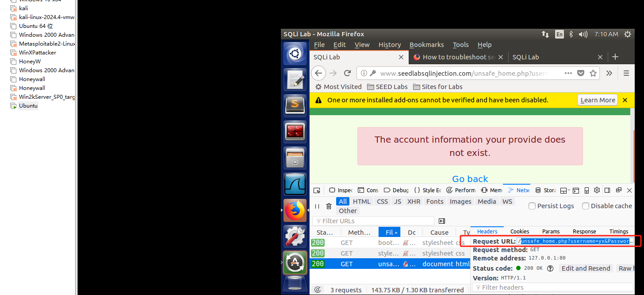Viewport: 644px width, 295px height.
Task: Clear network requests with trash icon
Action: (x=329, y=206)
